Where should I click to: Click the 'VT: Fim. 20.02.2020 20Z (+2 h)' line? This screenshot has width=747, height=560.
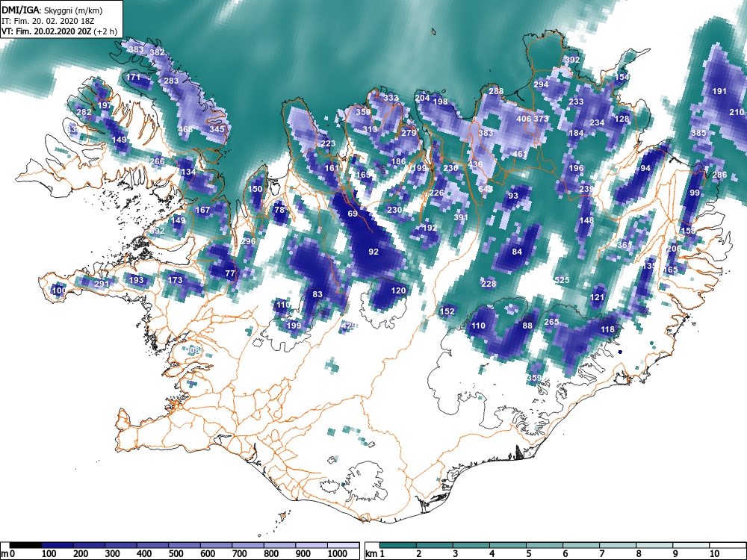pos(59,31)
